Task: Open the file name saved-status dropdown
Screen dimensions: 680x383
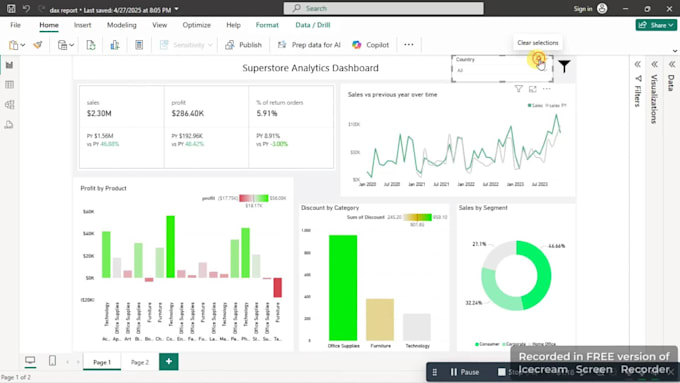Action: [177, 9]
